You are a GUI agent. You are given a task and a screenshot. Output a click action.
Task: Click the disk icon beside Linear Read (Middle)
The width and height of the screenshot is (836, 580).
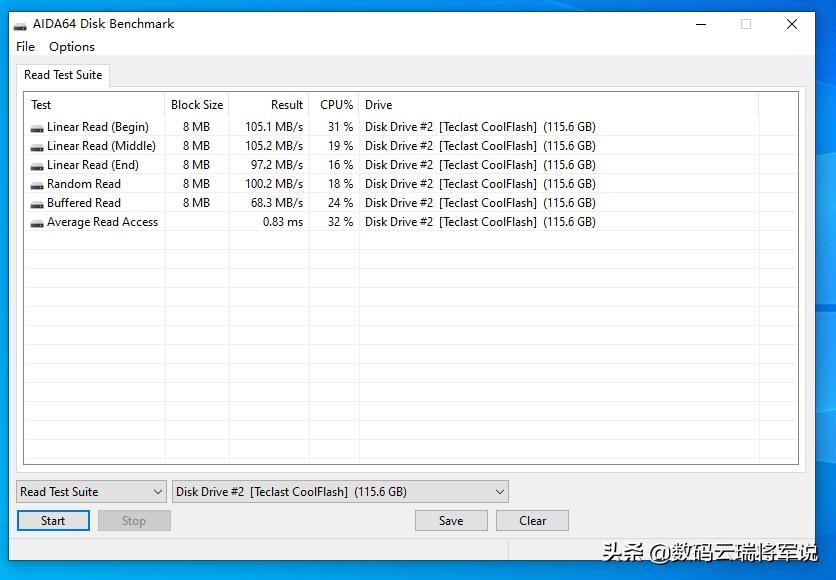click(x=37, y=146)
